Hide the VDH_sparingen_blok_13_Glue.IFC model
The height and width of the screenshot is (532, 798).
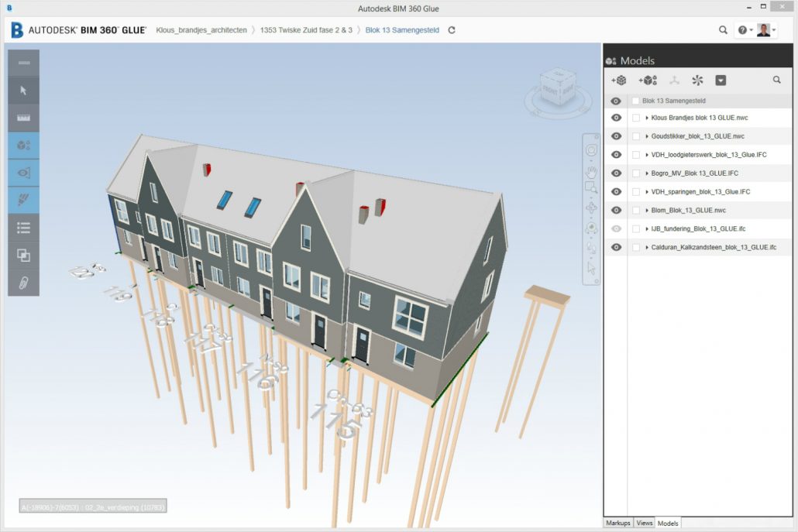[x=616, y=192]
